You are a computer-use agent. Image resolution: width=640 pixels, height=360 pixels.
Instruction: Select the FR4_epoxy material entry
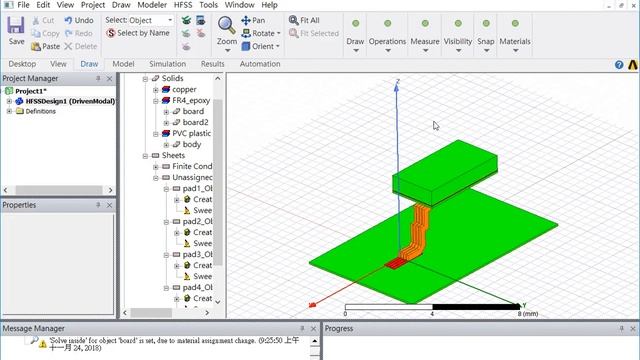[191, 100]
